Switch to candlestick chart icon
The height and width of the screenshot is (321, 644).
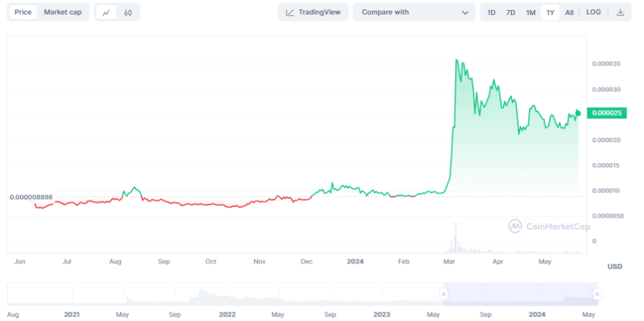128,13
